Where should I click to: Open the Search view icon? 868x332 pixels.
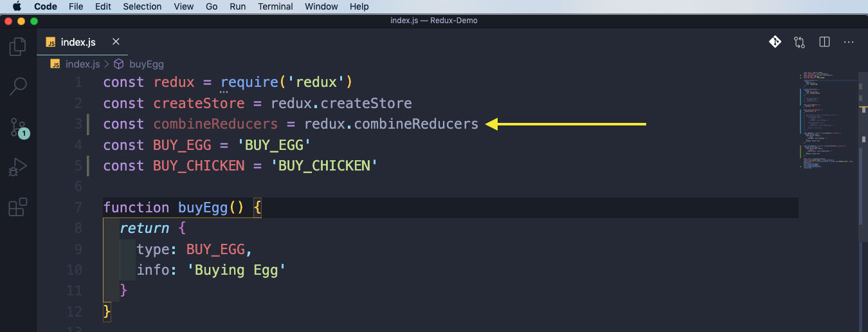(18, 86)
